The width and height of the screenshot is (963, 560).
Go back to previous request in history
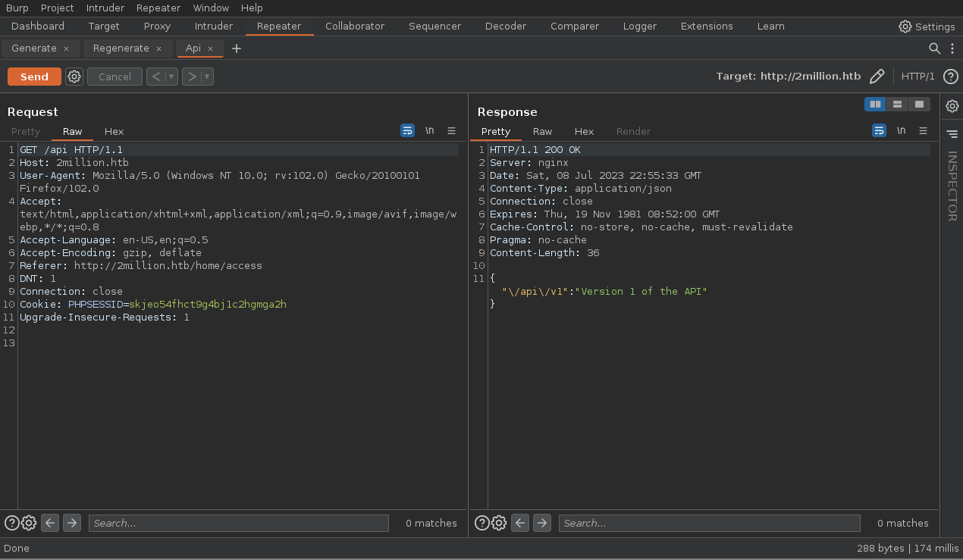(155, 77)
